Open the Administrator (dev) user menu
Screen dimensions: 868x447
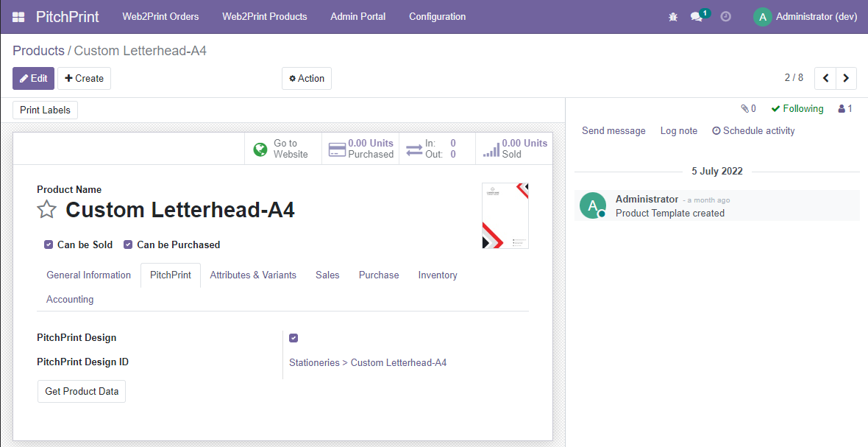pyautogui.click(x=805, y=17)
